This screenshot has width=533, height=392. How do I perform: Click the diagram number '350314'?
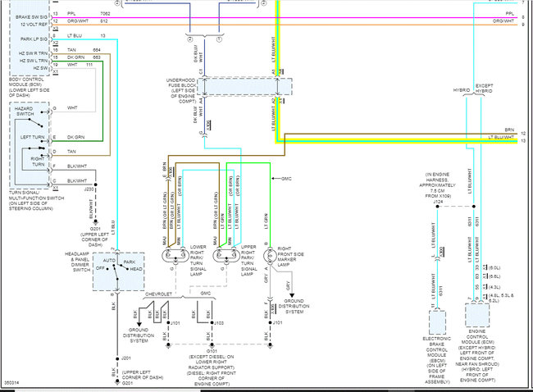click(x=12, y=383)
